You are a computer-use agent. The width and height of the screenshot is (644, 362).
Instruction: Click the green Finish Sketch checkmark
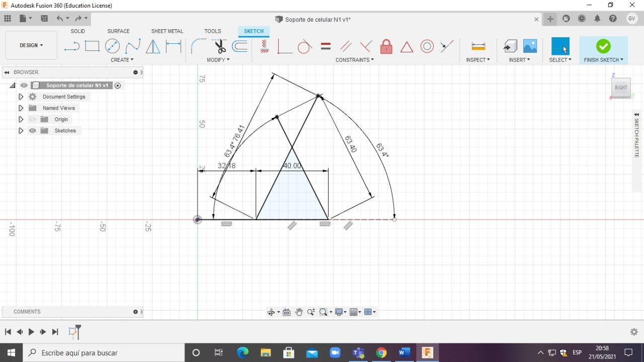[x=603, y=46]
